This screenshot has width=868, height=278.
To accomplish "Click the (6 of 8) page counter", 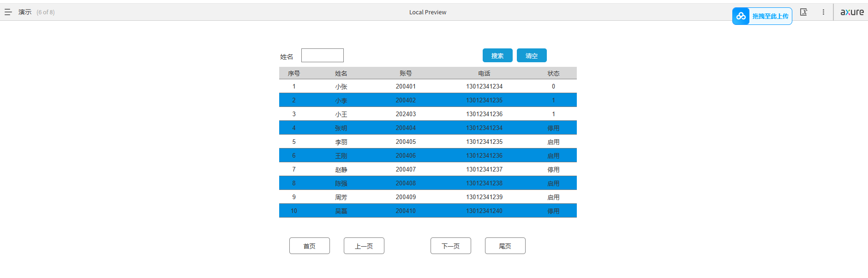I will [x=46, y=12].
